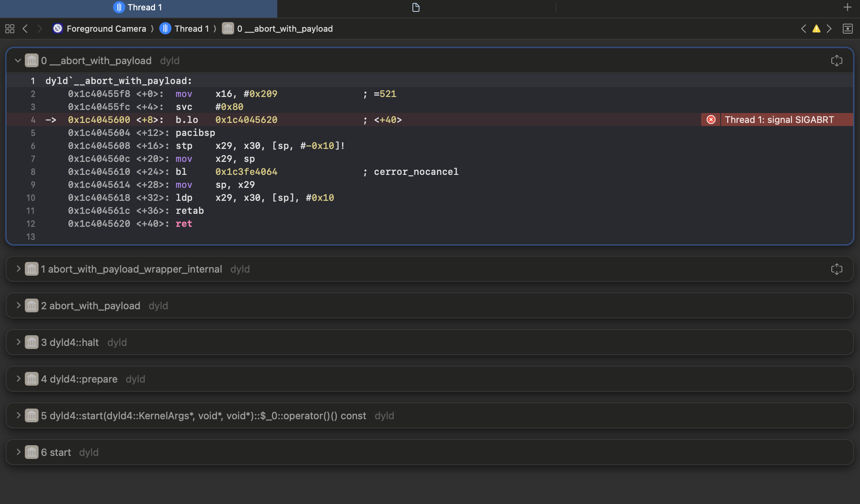The height and width of the screenshot is (504, 860).
Task: Toggle editor minimap options button
Action: tap(847, 29)
